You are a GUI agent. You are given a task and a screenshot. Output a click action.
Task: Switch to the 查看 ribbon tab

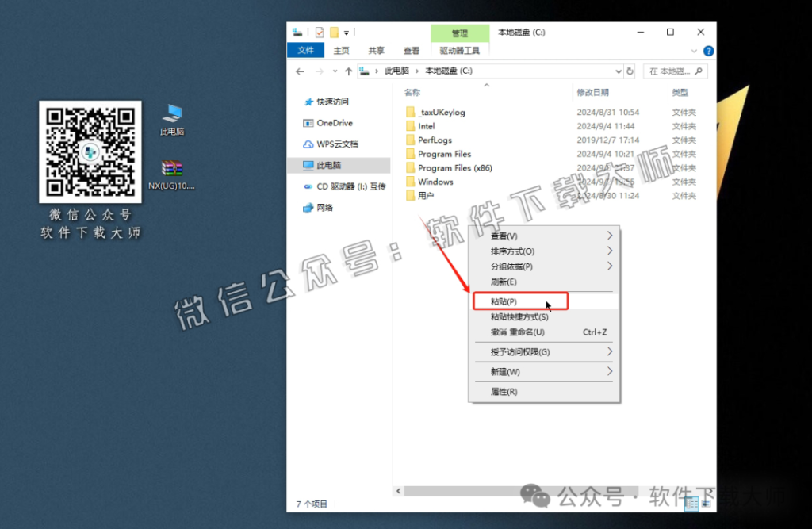coord(411,50)
